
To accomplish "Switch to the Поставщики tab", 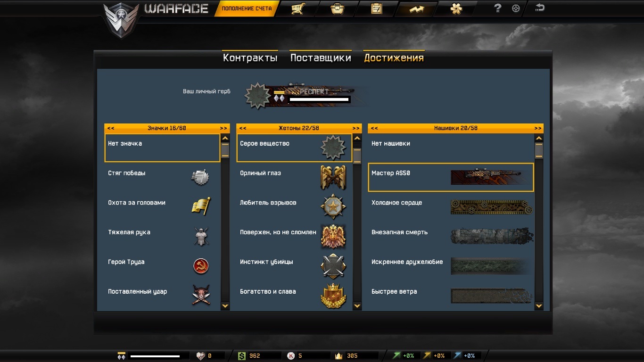I will (321, 58).
